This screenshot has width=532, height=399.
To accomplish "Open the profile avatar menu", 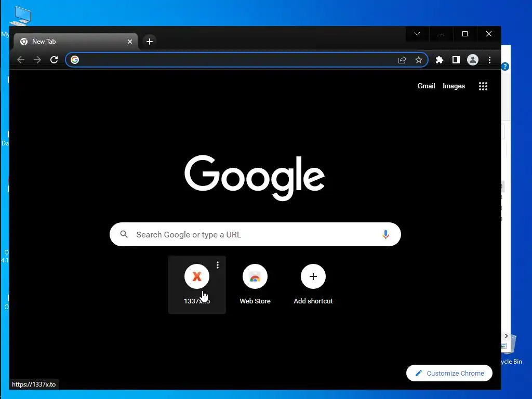I will [x=473, y=60].
